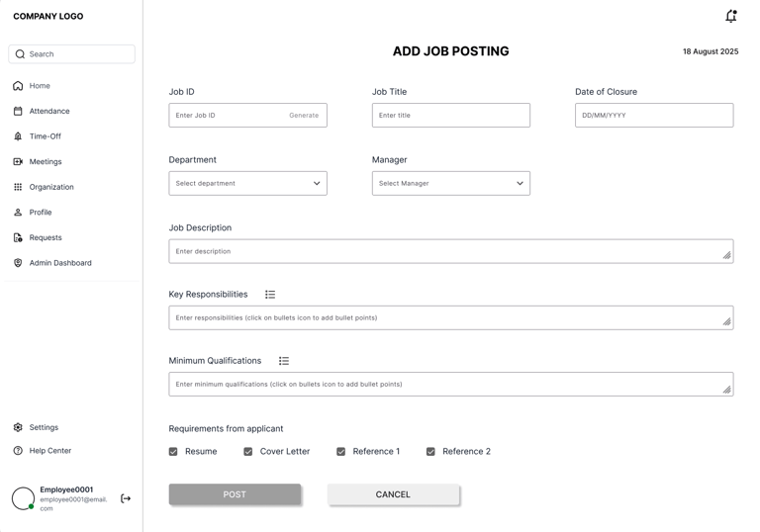Open Settings from the sidebar gear icon
The image size is (760, 532).
click(x=18, y=427)
